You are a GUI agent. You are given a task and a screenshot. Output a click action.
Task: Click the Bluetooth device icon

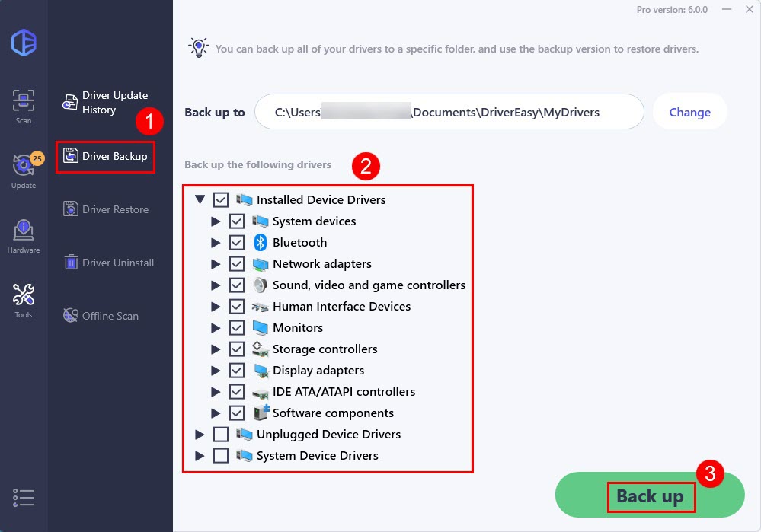point(260,242)
